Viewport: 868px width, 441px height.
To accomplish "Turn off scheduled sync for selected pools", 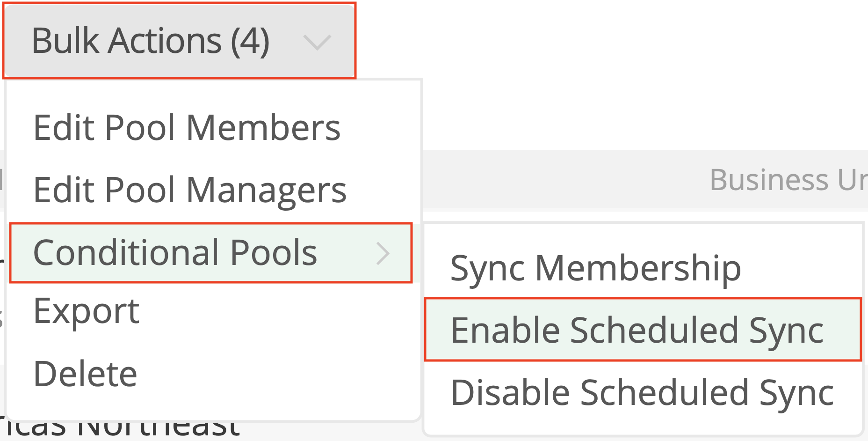I will coord(642,392).
